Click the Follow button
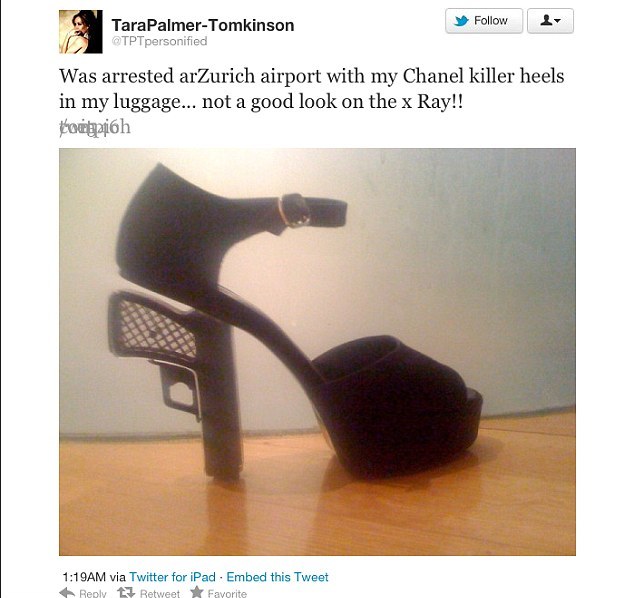This screenshot has height=598, width=634. [x=484, y=21]
